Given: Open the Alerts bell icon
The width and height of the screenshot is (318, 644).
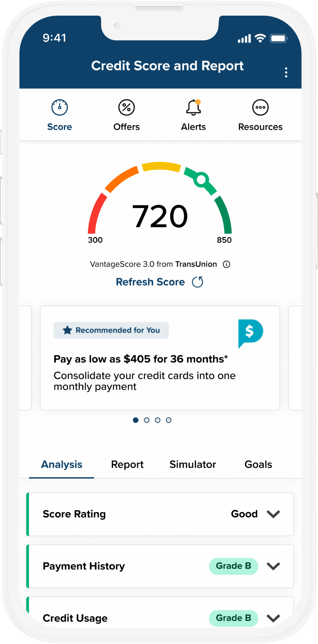Looking at the screenshot, I should pos(193,108).
